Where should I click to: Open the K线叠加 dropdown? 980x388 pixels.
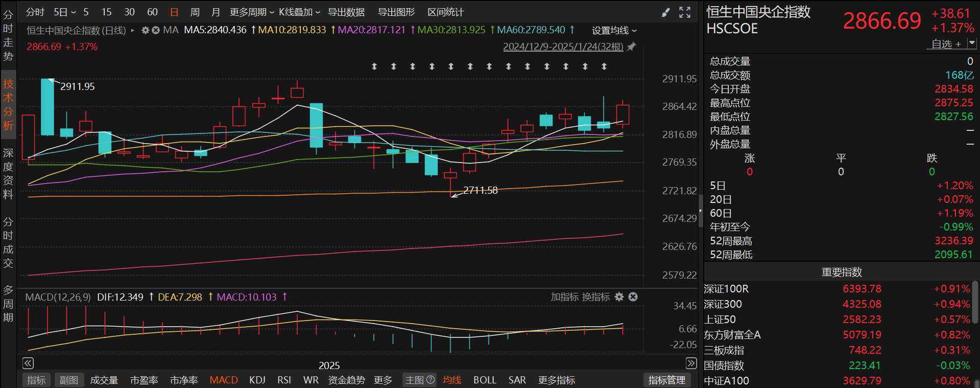[299, 12]
